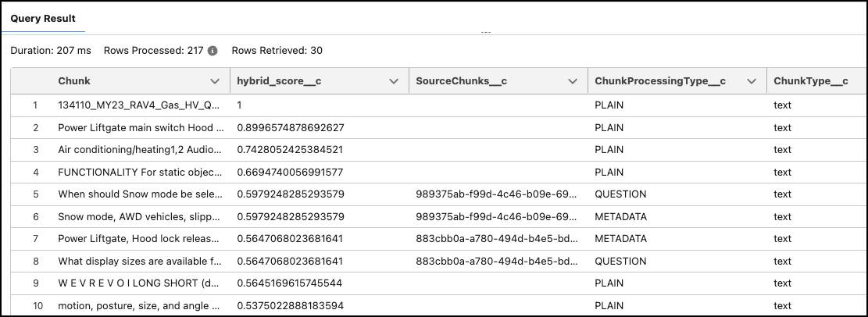Click PLAIN processing type in row 10
This screenshot has height=317, width=868.
click(x=609, y=305)
